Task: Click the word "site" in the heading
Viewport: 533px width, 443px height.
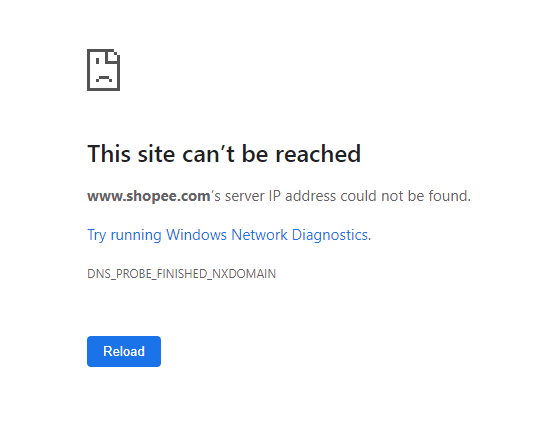Action: point(156,154)
